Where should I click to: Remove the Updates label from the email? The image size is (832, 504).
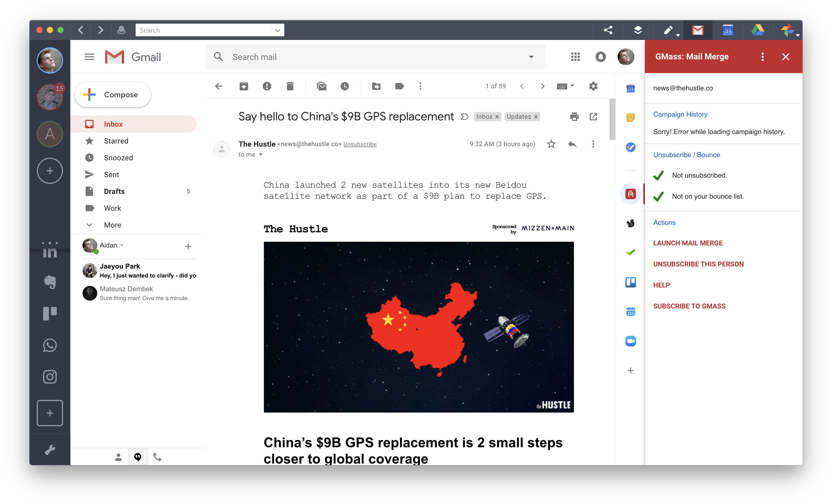(536, 117)
